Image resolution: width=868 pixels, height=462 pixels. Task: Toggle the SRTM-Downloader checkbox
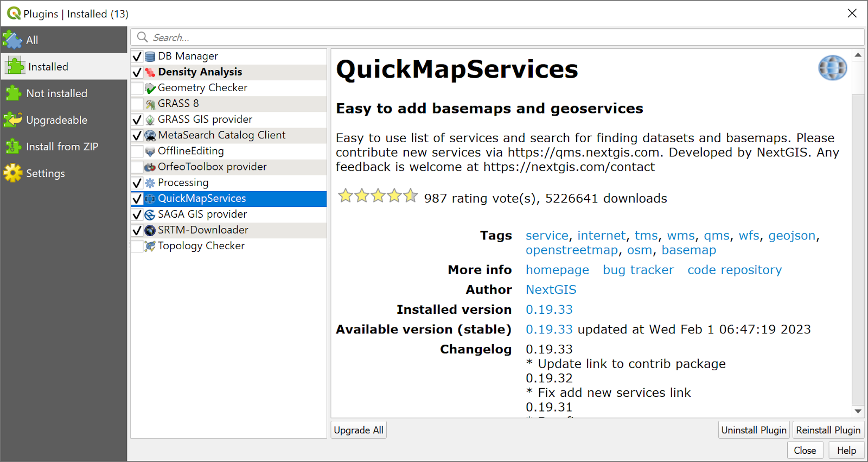(x=137, y=230)
